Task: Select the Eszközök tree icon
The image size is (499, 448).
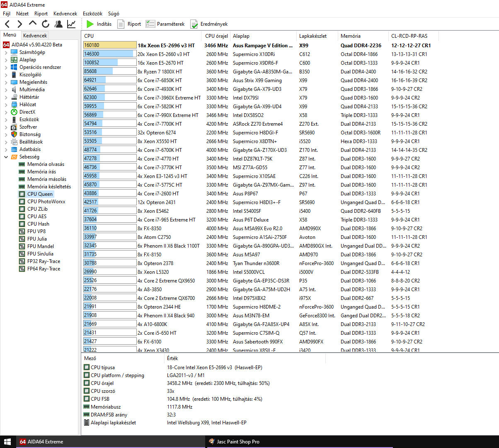Action: click(14, 119)
